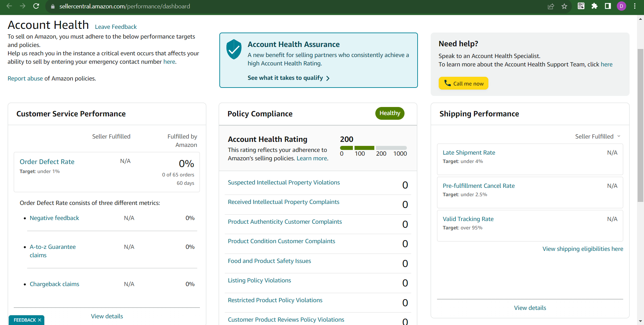Open the Leave Feedback link

tap(116, 27)
